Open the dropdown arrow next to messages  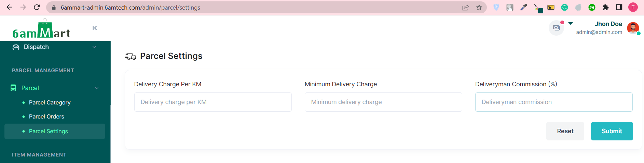pos(571,23)
